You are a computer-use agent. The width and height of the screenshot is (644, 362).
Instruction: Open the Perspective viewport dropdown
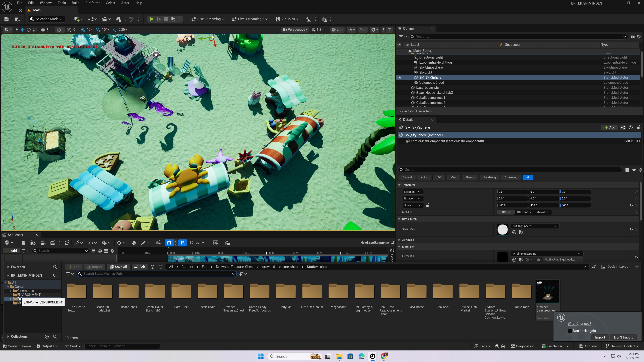[x=295, y=30]
